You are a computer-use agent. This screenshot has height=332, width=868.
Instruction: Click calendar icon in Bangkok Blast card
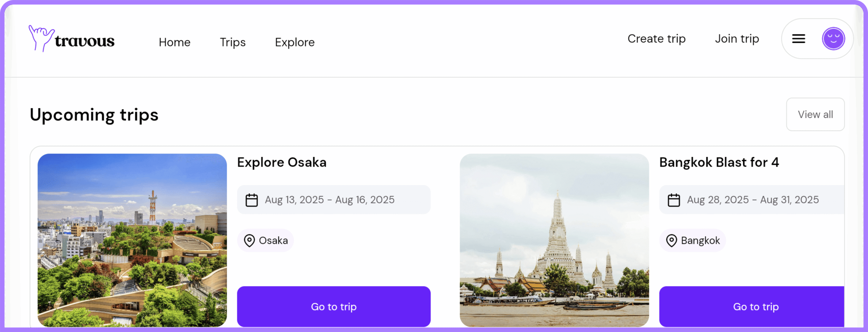click(x=674, y=200)
